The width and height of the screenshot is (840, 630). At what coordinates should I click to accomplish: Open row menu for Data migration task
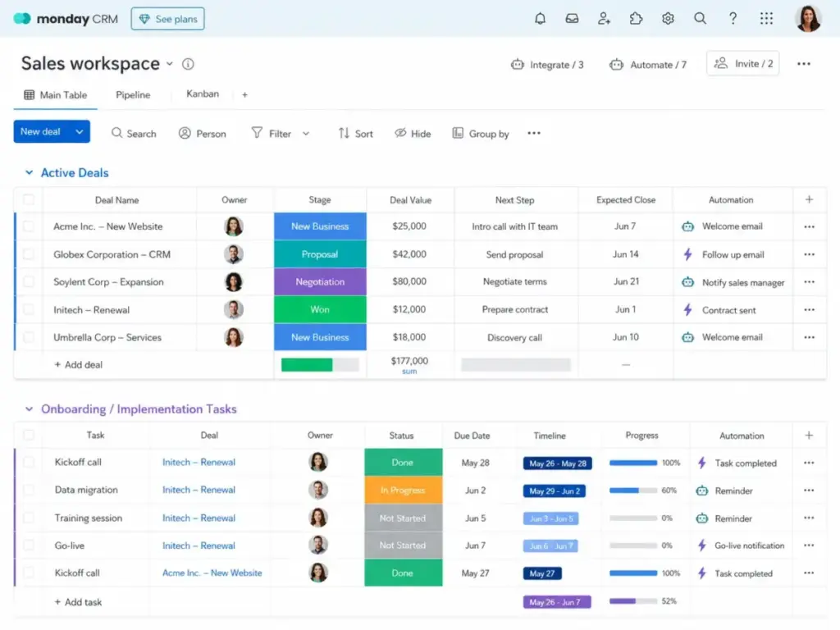pos(809,491)
